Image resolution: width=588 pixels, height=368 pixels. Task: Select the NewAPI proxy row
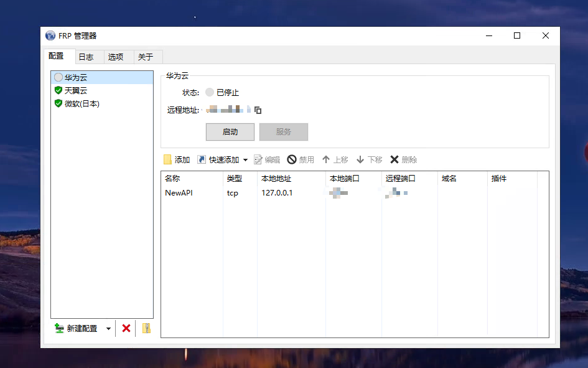[x=355, y=193]
